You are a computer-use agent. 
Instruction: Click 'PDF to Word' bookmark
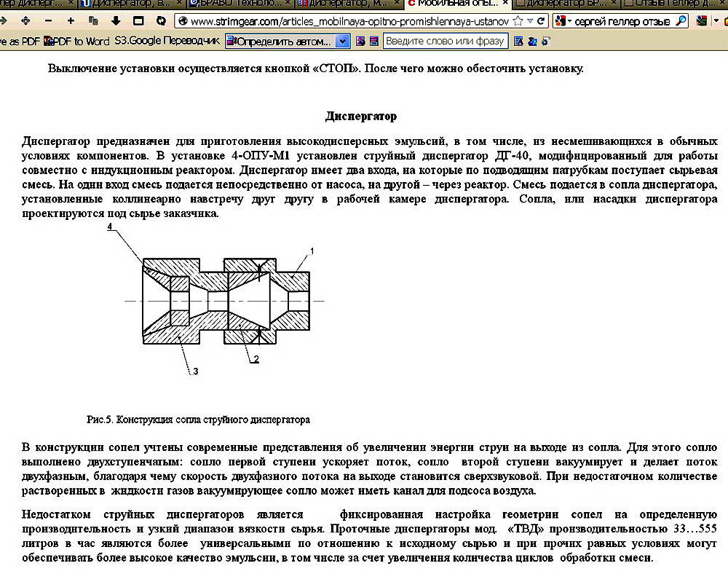pos(76,42)
